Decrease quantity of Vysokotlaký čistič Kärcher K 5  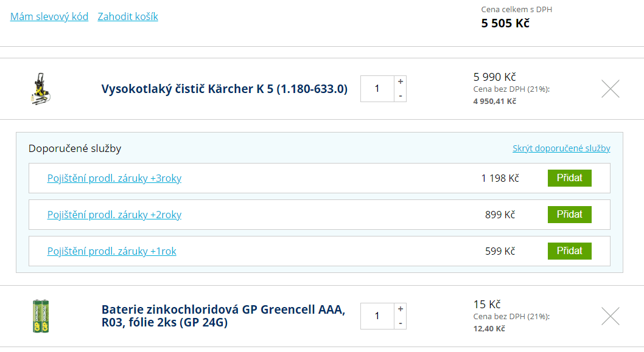[x=400, y=97]
